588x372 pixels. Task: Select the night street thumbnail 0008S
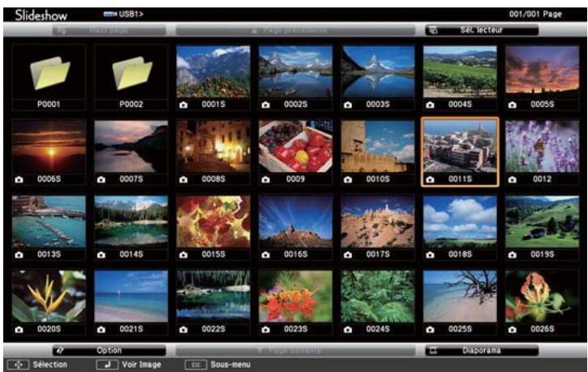(x=213, y=147)
